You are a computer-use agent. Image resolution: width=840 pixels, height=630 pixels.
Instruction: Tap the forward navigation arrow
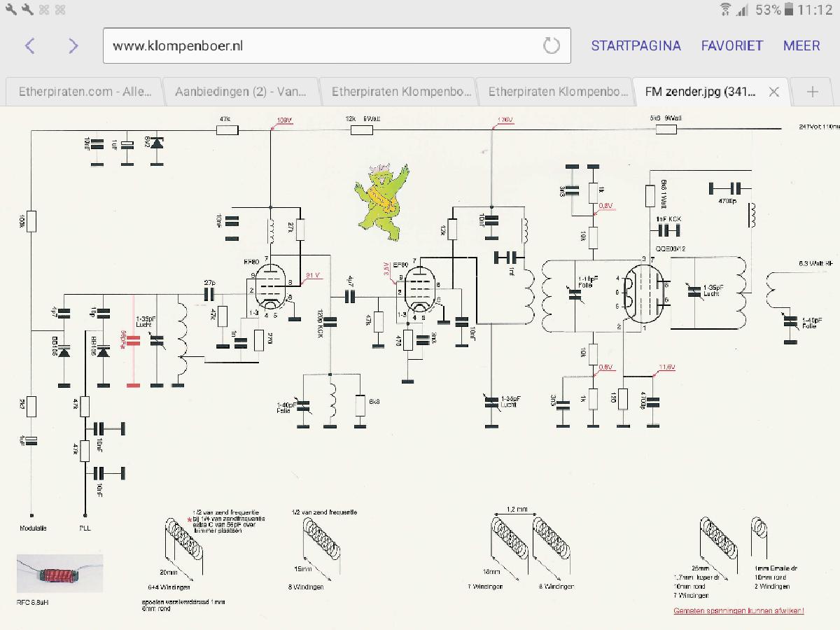[x=73, y=46]
